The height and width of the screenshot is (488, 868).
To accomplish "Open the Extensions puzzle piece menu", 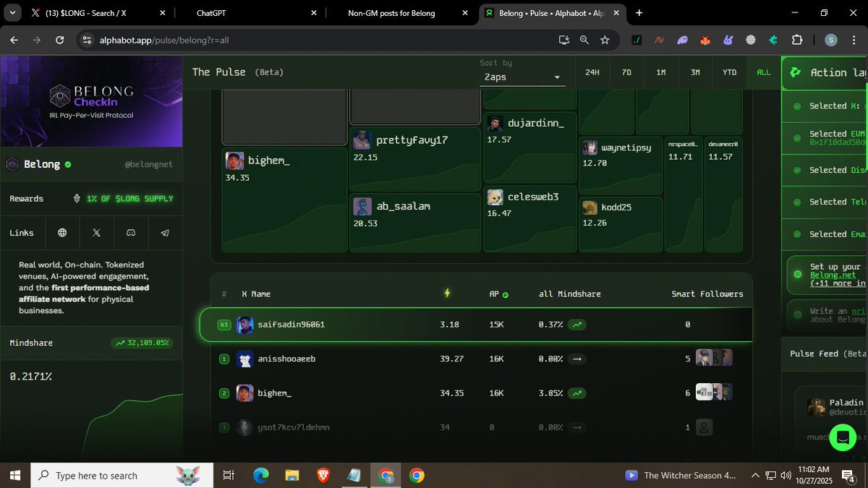I will 797,40.
